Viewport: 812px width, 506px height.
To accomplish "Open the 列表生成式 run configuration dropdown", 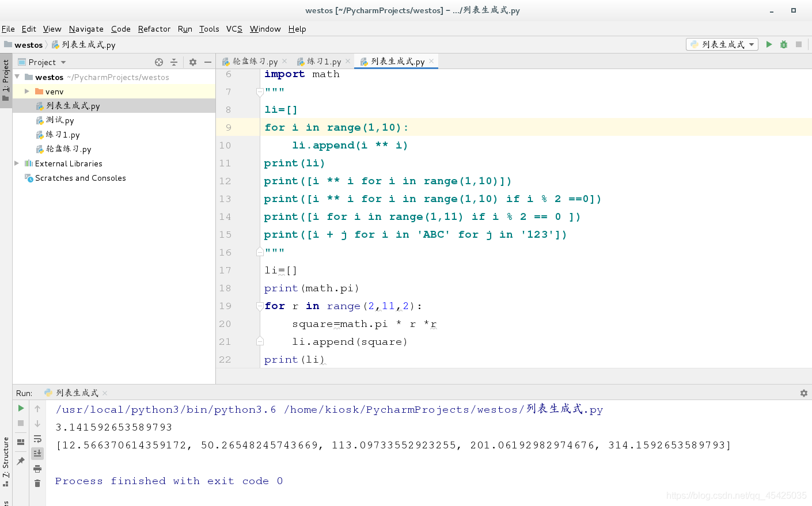I will pos(722,44).
